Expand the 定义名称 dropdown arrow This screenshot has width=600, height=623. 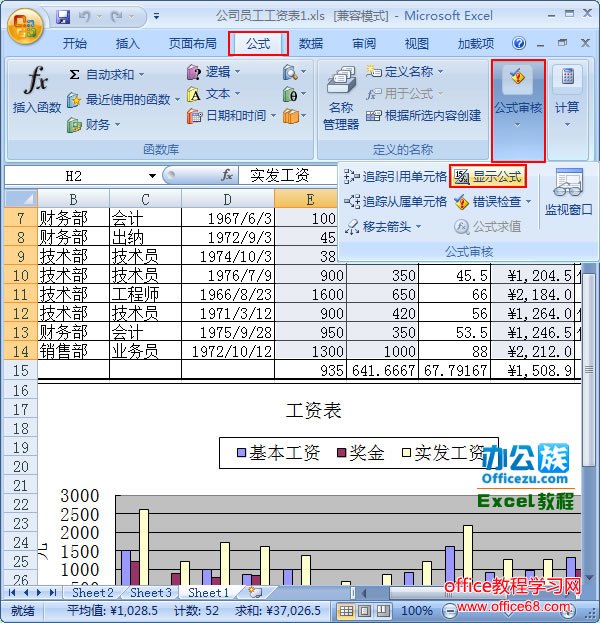coord(440,72)
